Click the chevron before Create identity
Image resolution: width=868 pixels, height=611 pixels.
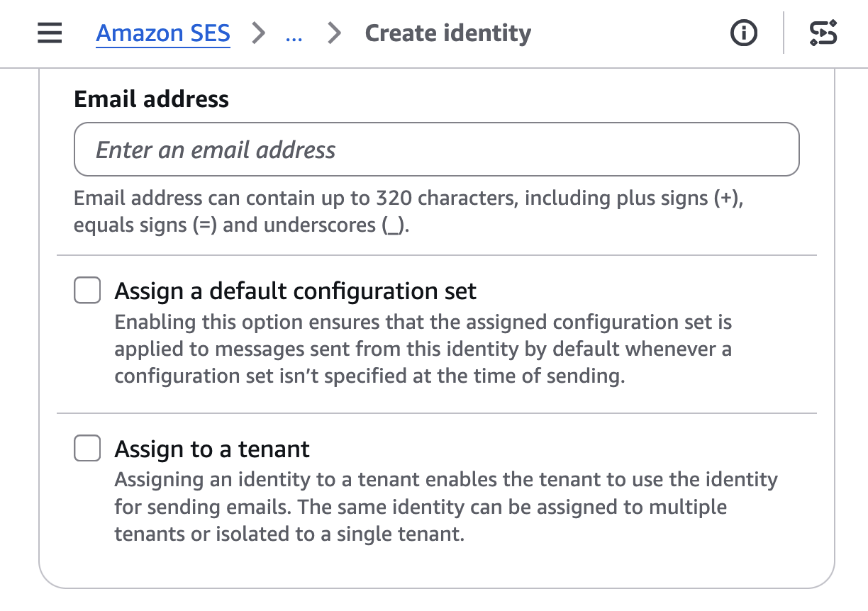(x=333, y=33)
